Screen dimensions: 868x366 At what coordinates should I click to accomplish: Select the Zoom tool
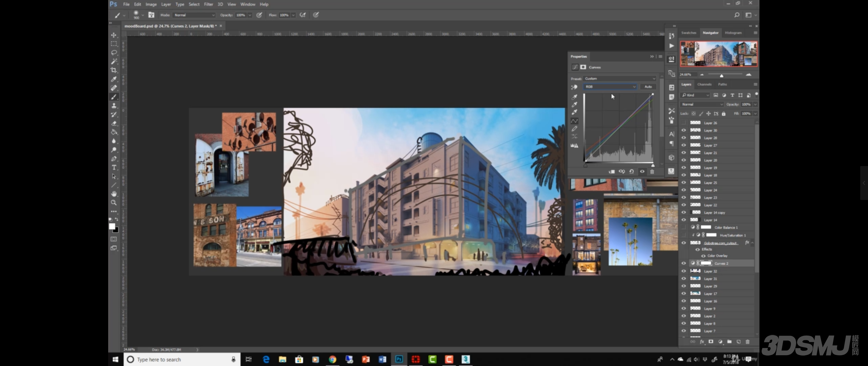[114, 203]
